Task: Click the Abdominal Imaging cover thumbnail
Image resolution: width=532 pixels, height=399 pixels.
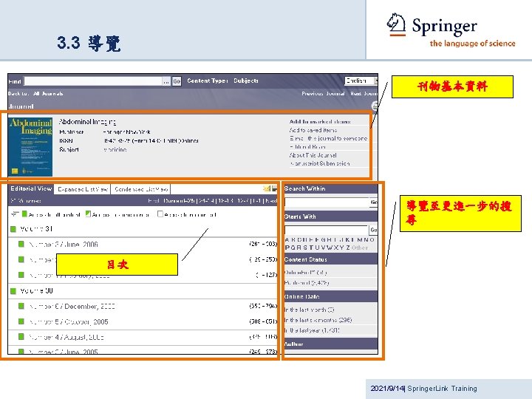Action: (x=30, y=146)
